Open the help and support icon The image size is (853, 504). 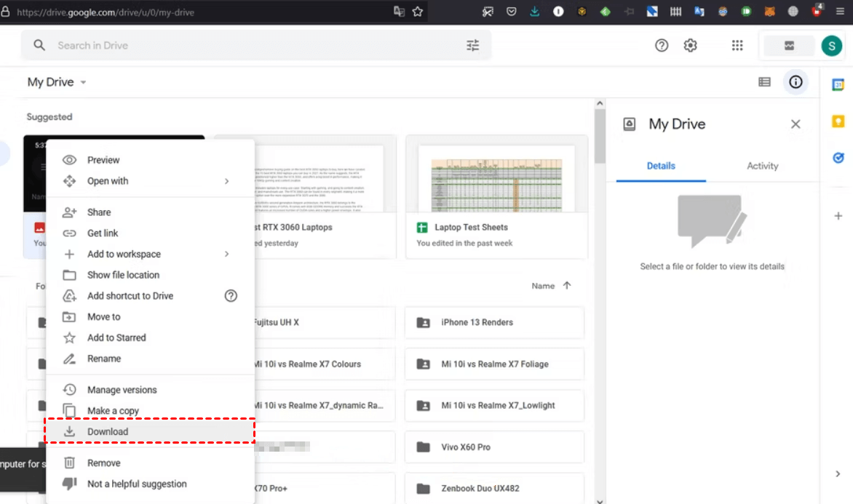tap(662, 46)
